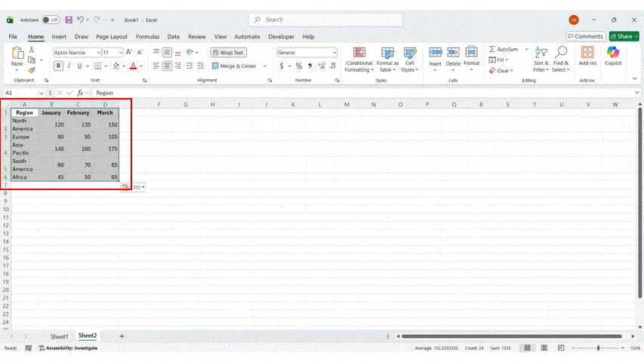
Task: Apply center horizontal alignment
Action: [x=167, y=66]
